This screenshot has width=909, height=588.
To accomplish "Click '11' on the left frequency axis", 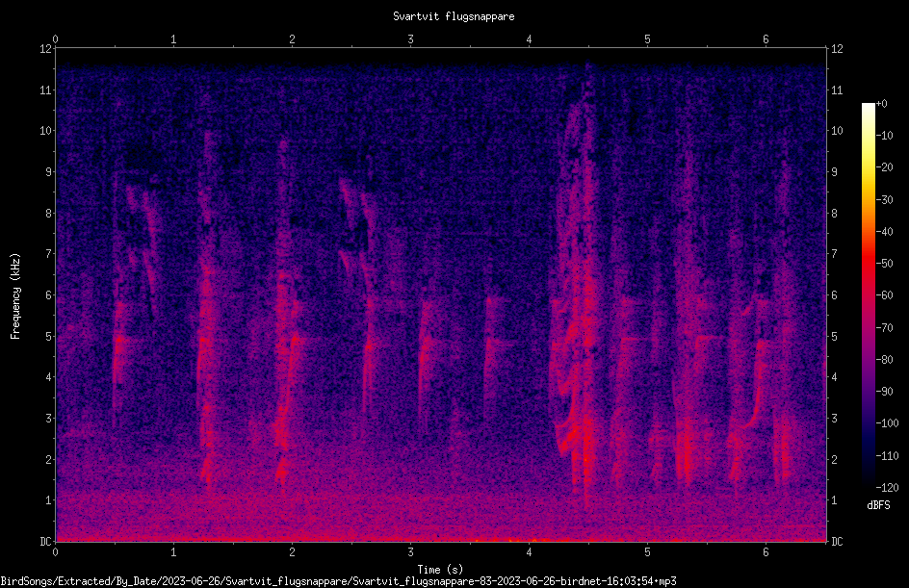I will (45, 90).
